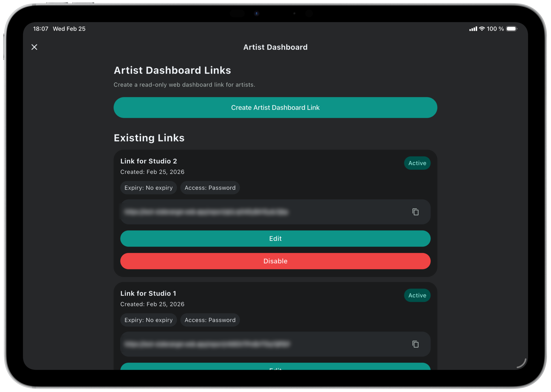Tap Studio 1 'Expiry: No expiry' chip

(x=148, y=320)
